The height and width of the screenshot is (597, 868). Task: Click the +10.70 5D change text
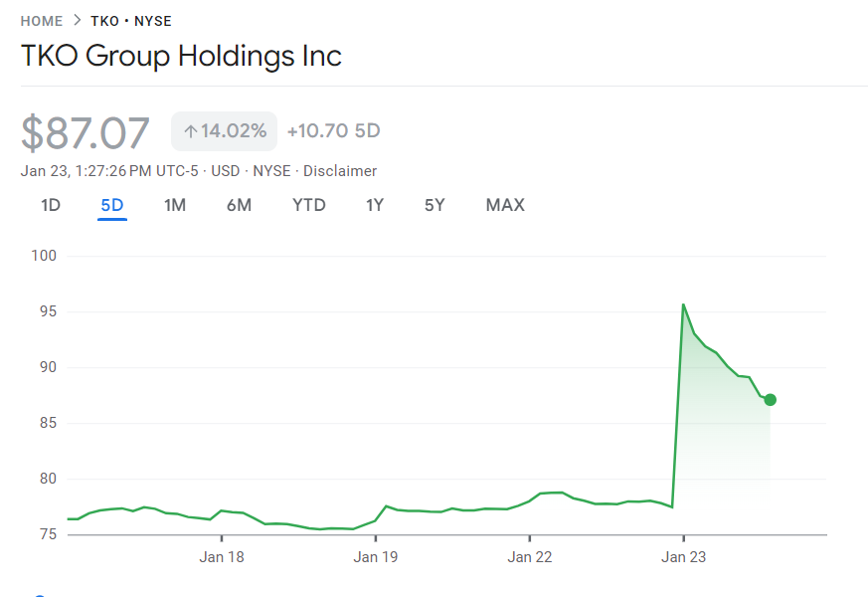coord(333,131)
